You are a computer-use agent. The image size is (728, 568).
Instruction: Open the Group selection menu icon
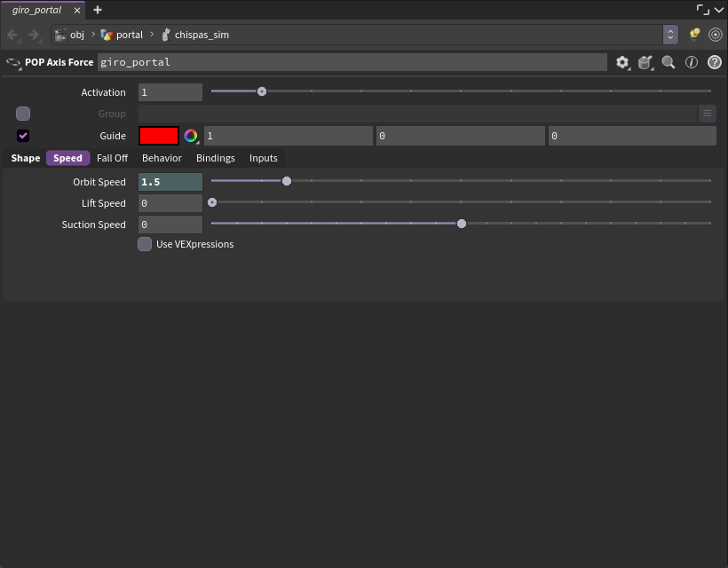pyautogui.click(x=707, y=114)
